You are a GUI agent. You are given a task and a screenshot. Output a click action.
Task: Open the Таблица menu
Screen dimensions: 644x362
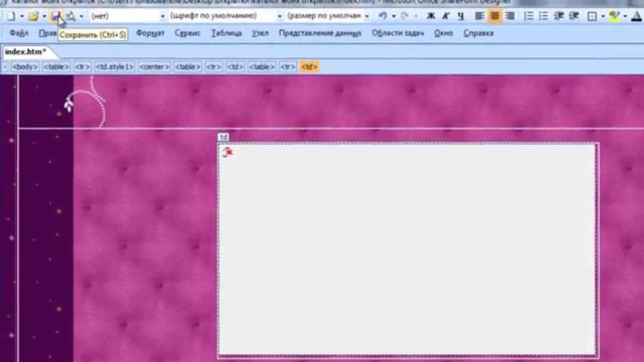pyautogui.click(x=226, y=33)
